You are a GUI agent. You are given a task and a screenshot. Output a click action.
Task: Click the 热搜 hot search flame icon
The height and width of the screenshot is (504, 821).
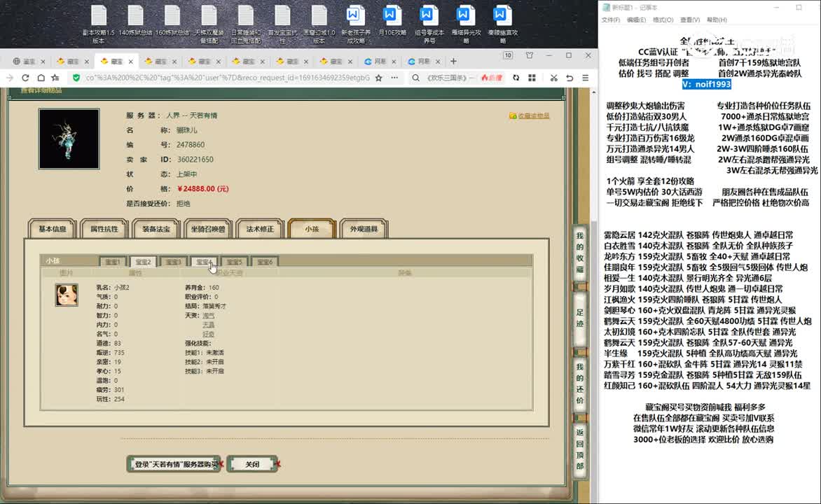[x=491, y=78]
